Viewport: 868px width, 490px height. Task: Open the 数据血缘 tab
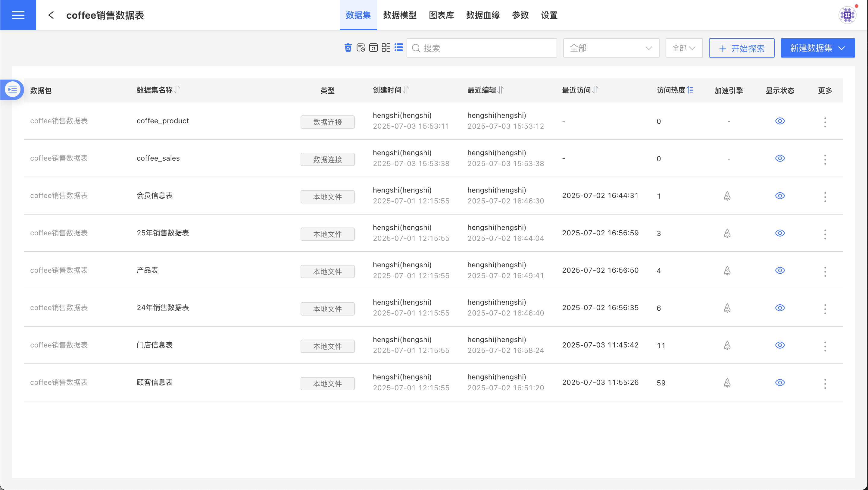click(483, 15)
